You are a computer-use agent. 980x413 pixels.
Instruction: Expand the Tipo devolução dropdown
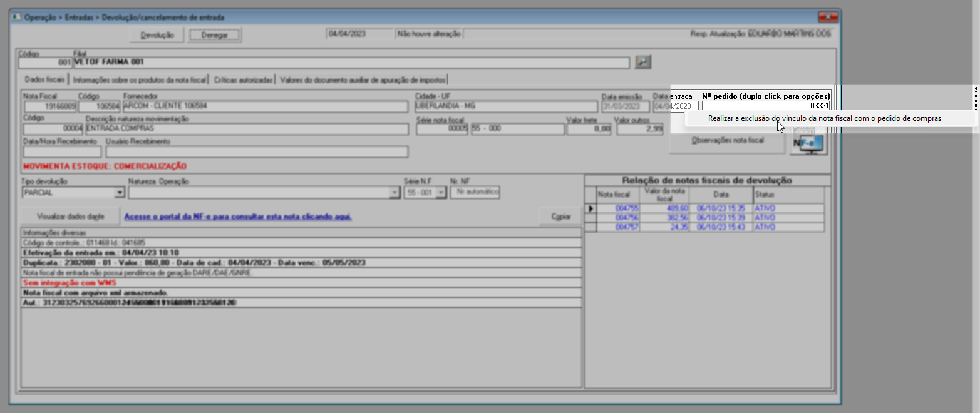coord(119,193)
